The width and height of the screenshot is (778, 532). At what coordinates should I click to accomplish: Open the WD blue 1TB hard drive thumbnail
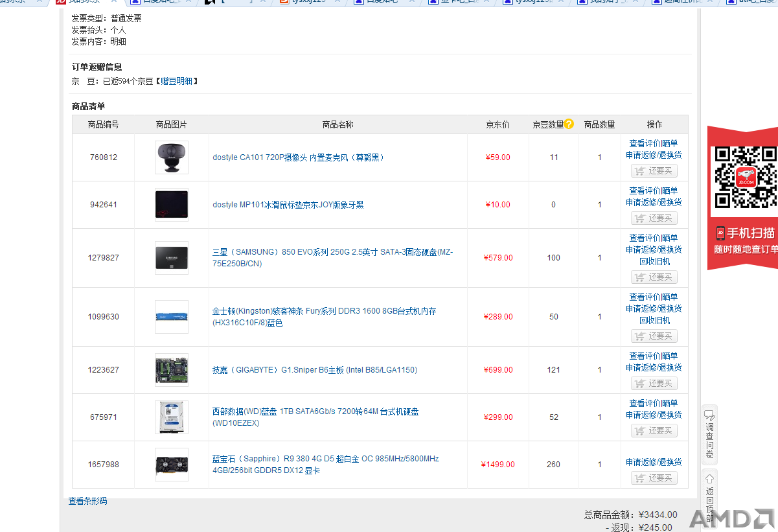pyautogui.click(x=172, y=417)
